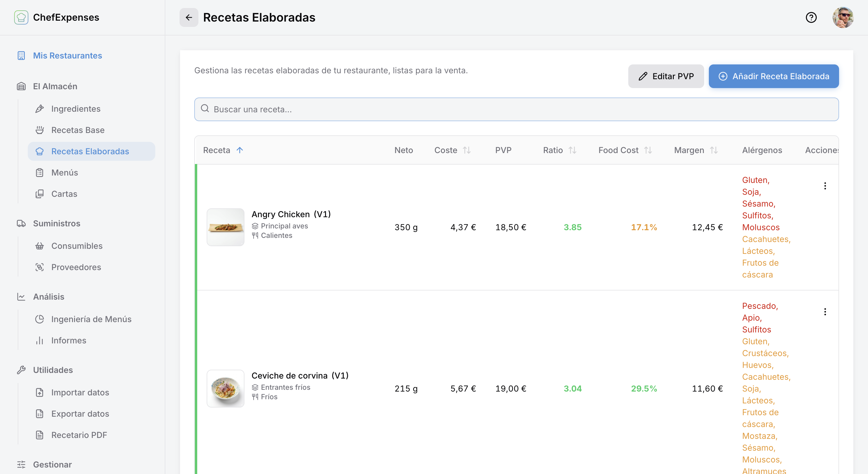Click the Cartas book icon
The image size is (868, 474).
[x=40, y=194]
